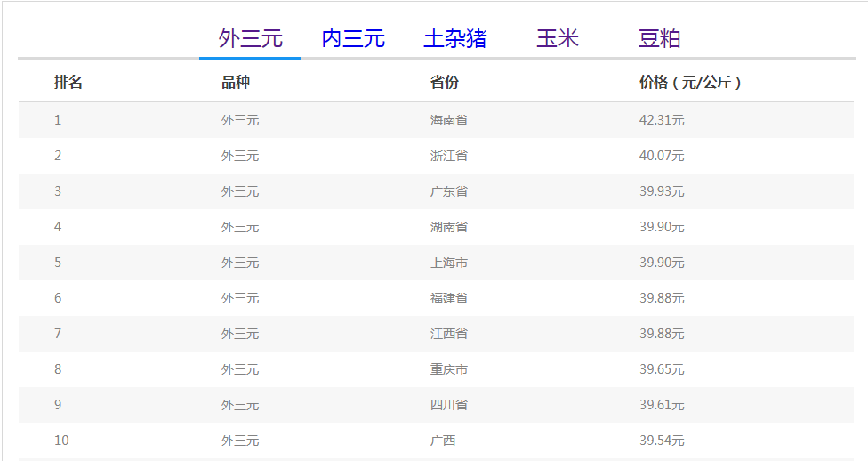Click the 价格(元/公斤) column header
Viewport: 868px width, 461px height.
click(x=690, y=83)
